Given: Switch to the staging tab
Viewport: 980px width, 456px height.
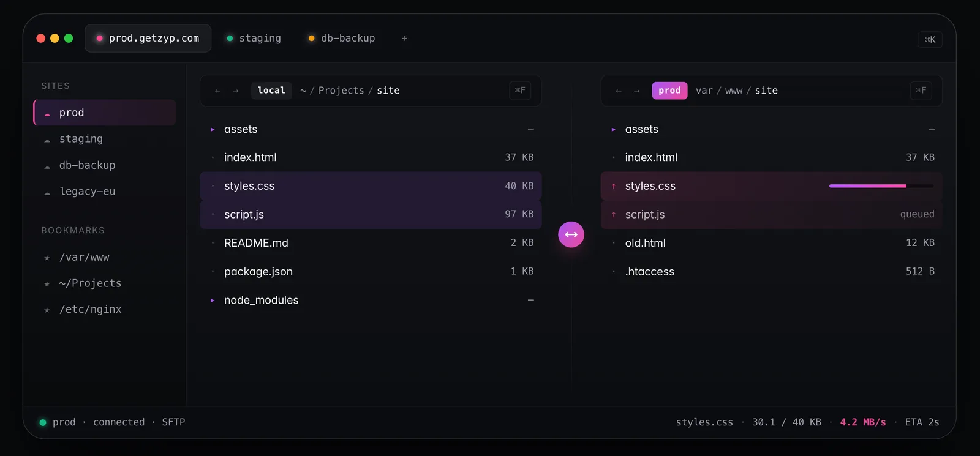Looking at the screenshot, I should 254,38.
